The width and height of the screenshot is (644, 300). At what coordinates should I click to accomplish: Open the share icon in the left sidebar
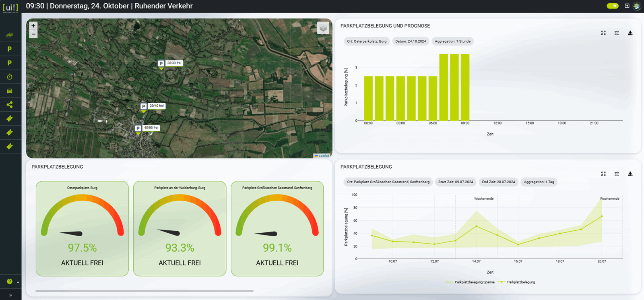click(x=10, y=105)
